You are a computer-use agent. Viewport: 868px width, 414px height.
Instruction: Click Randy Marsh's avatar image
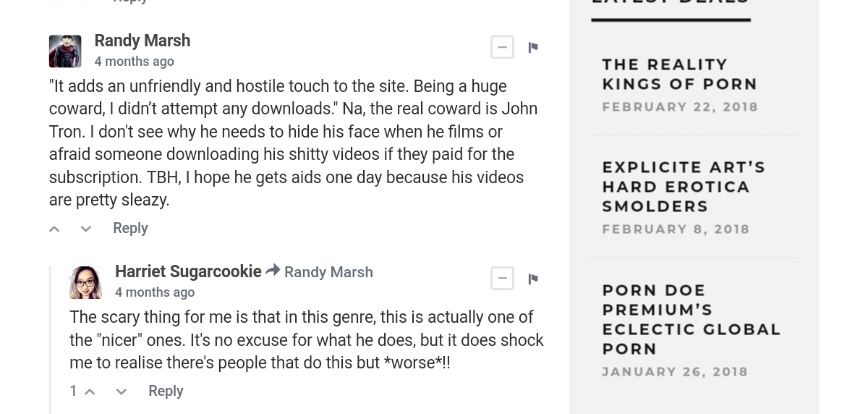coord(65,51)
